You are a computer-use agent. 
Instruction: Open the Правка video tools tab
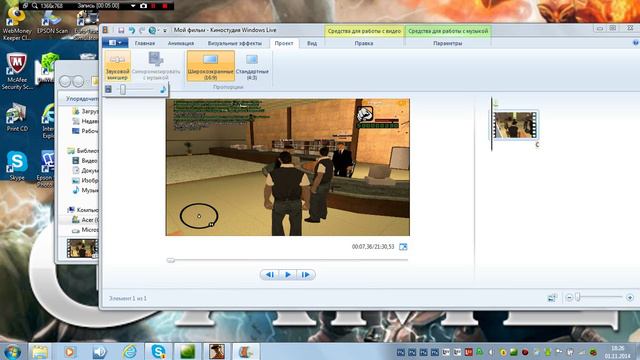(x=364, y=43)
